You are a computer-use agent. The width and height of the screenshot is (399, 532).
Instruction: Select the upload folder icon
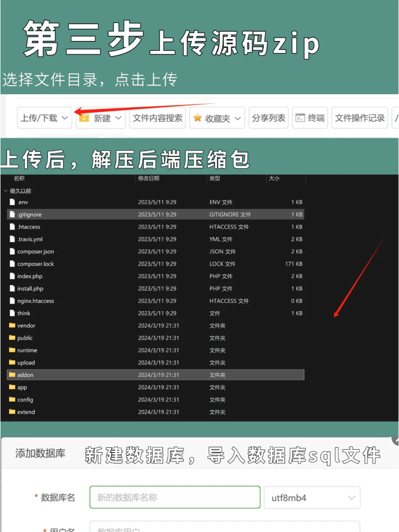pyautogui.click(x=12, y=362)
